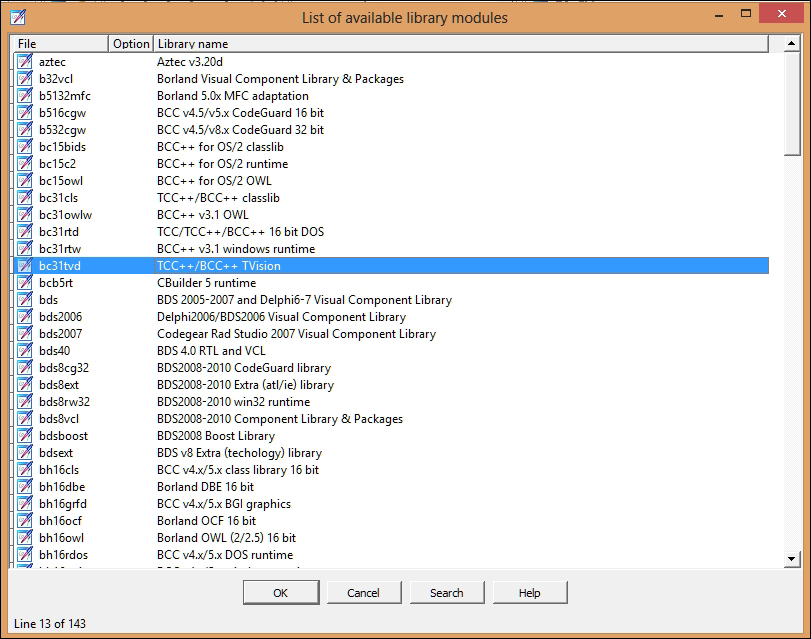Choose 'BDS2008 Boost Library' entry

[216, 436]
